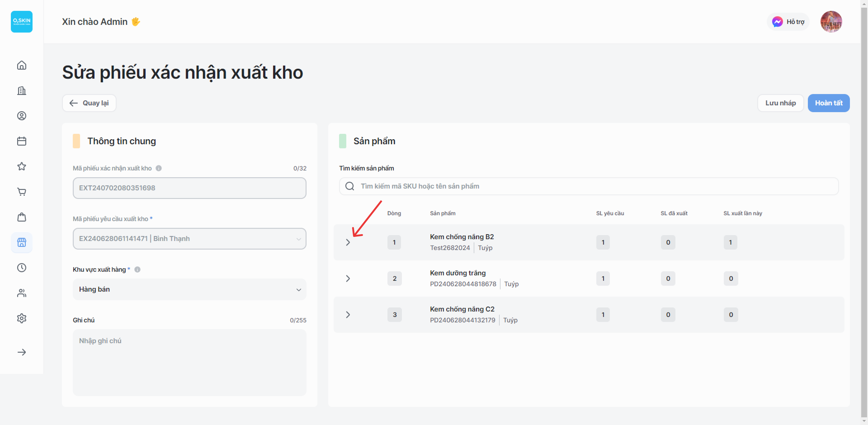The image size is (868, 425).
Task: Click info icon next to Khu vực xuất hàng
Action: [137, 269]
